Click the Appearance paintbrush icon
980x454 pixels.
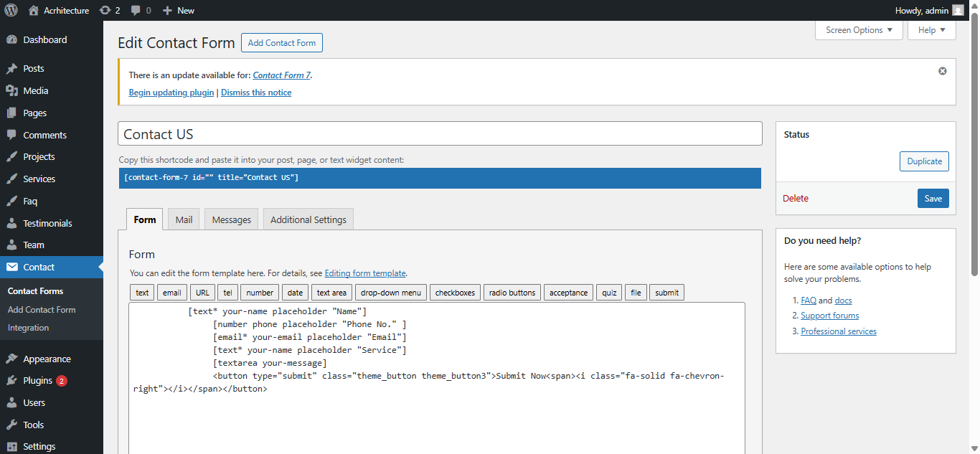coord(11,359)
